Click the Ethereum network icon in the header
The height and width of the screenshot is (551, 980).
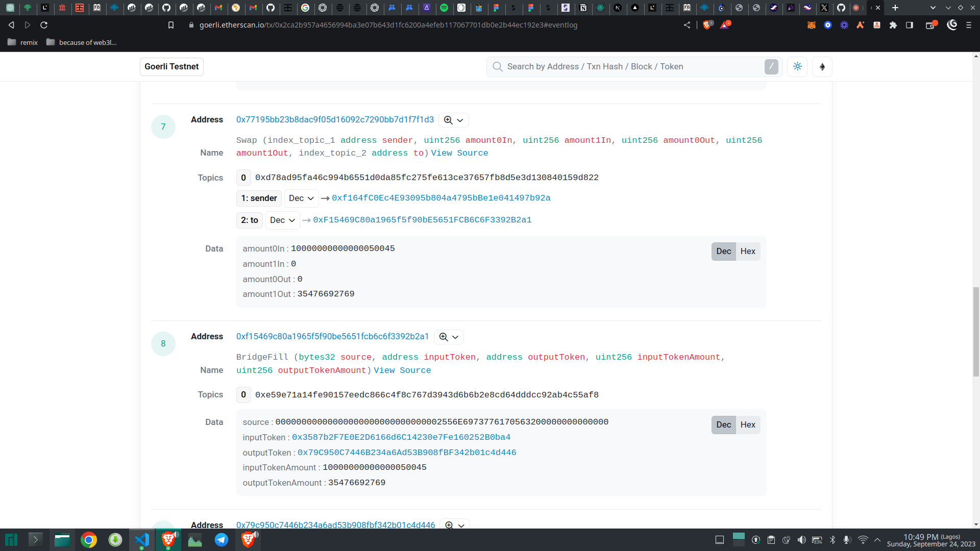click(822, 67)
